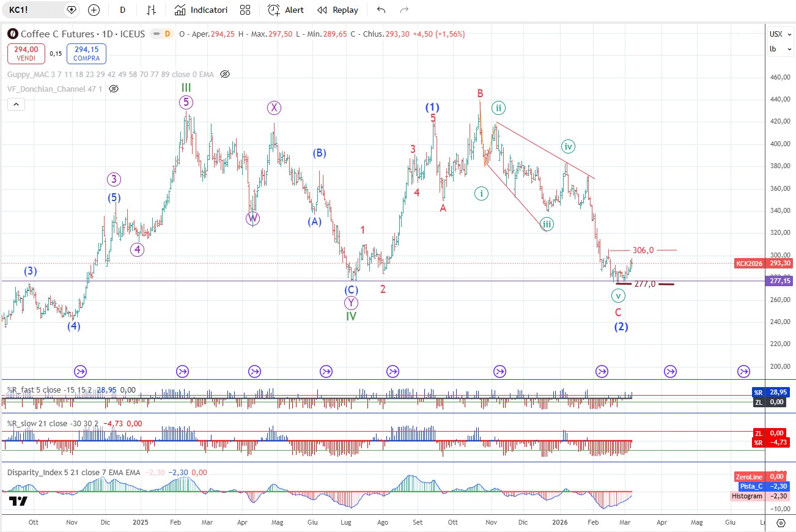
Task: Collapse the indicator legend with chevron
Action: [x=16, y=105]
